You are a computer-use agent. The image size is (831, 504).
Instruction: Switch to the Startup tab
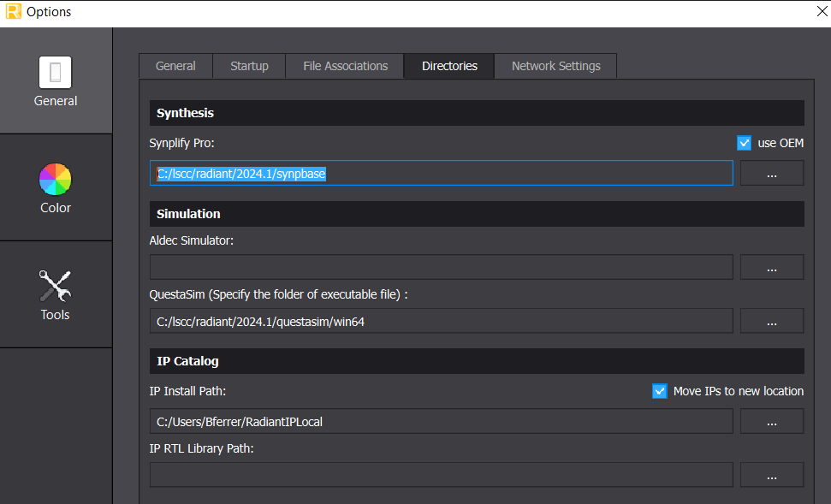(x=249, y=66)
